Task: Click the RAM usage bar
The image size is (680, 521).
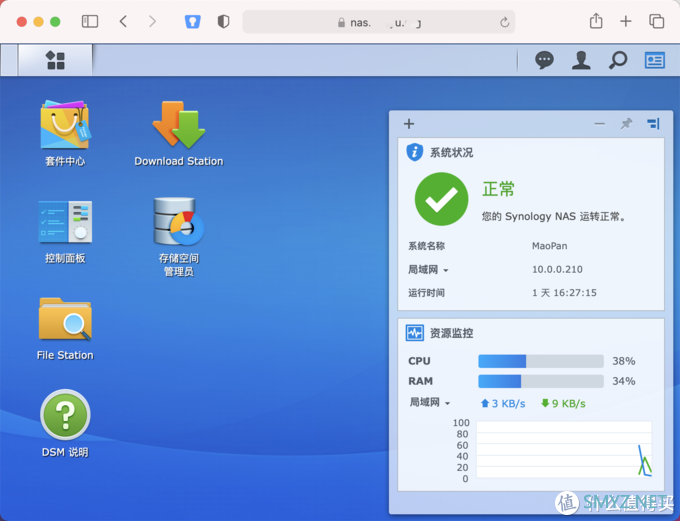Action: pos(541,381)
